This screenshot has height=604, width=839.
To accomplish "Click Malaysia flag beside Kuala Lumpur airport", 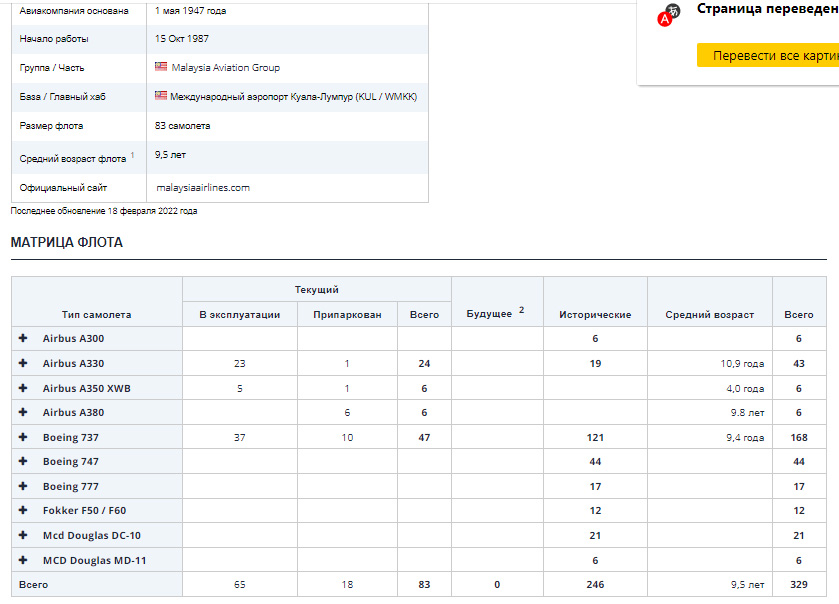I will tap(161, 95).
